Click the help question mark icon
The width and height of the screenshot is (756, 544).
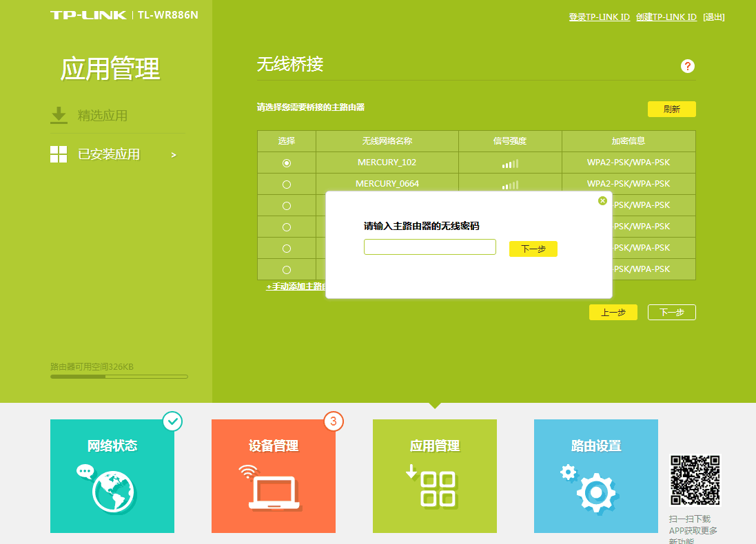pyautogui.click(x=686, y=66)
